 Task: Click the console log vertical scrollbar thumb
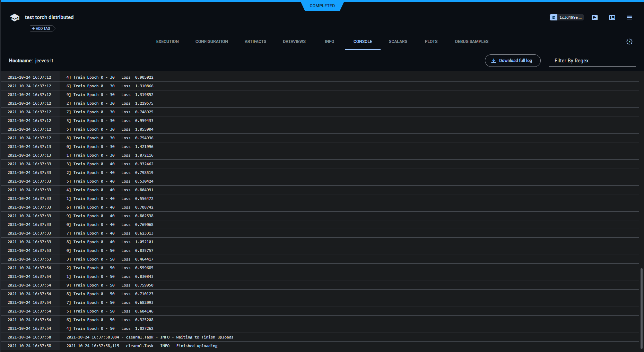click(642, 308)
